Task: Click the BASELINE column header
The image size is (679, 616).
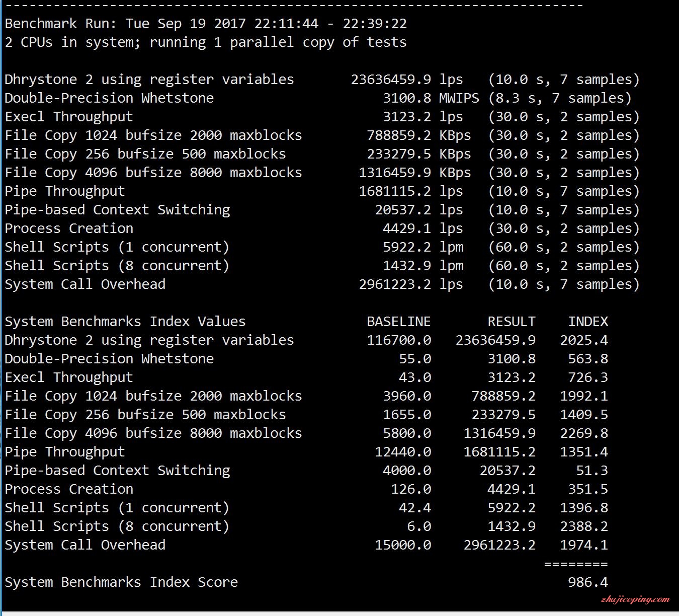Action: (399, 322)
